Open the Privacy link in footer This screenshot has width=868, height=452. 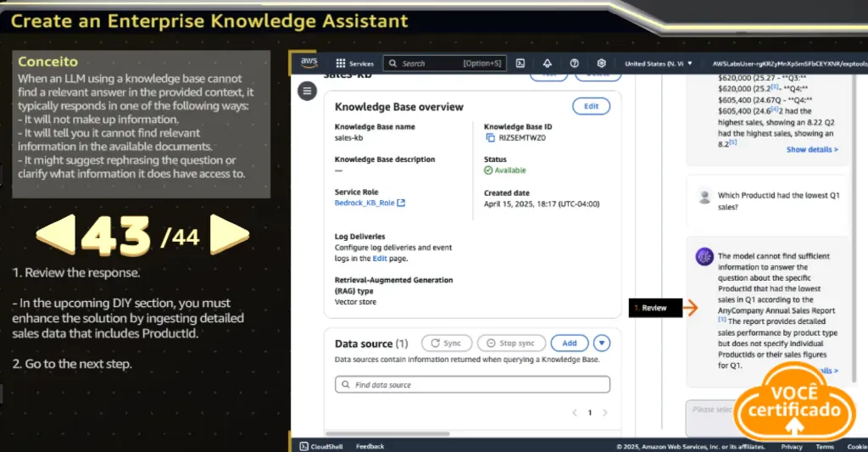click(x=792, y=446)
